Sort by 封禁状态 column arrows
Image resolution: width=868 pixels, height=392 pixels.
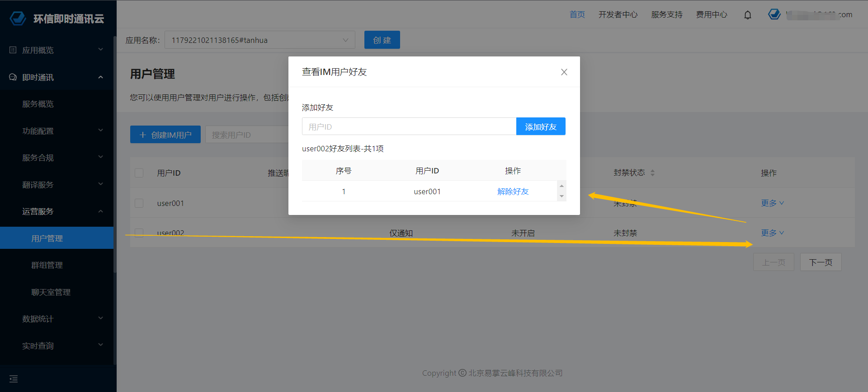(652, 173)
